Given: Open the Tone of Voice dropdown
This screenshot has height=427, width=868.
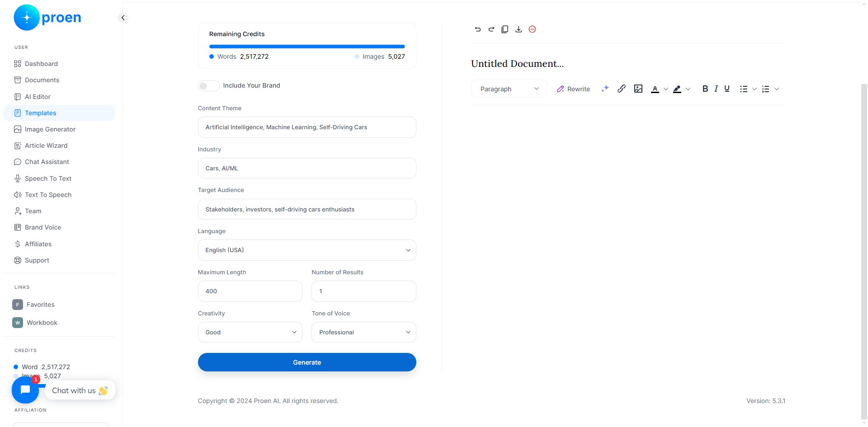Looking at the screenshot, I should tap(363, 332).
